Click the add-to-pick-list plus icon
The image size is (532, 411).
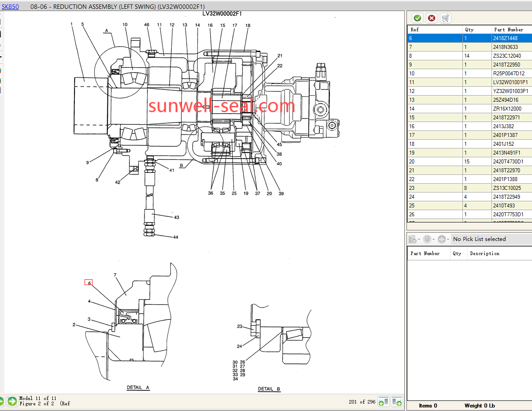point(441,239)
